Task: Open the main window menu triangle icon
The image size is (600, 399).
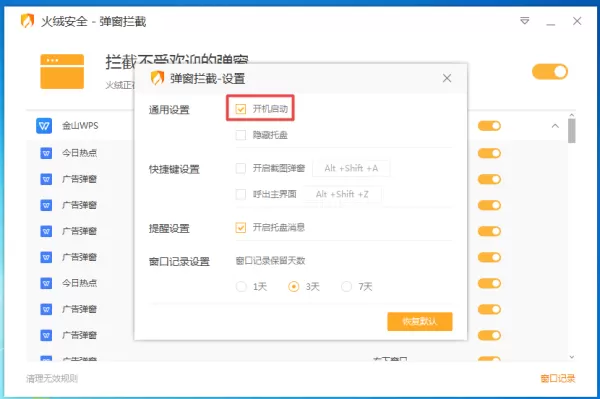Action: click(525, 21)
